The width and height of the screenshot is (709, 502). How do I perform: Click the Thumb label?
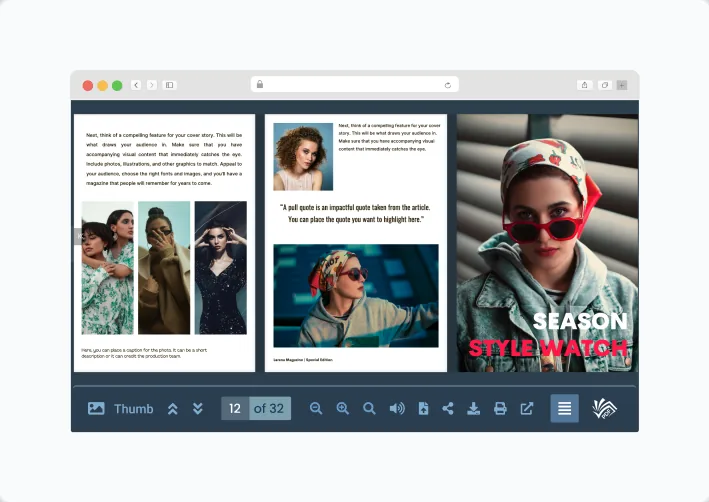tap(133, 409)
